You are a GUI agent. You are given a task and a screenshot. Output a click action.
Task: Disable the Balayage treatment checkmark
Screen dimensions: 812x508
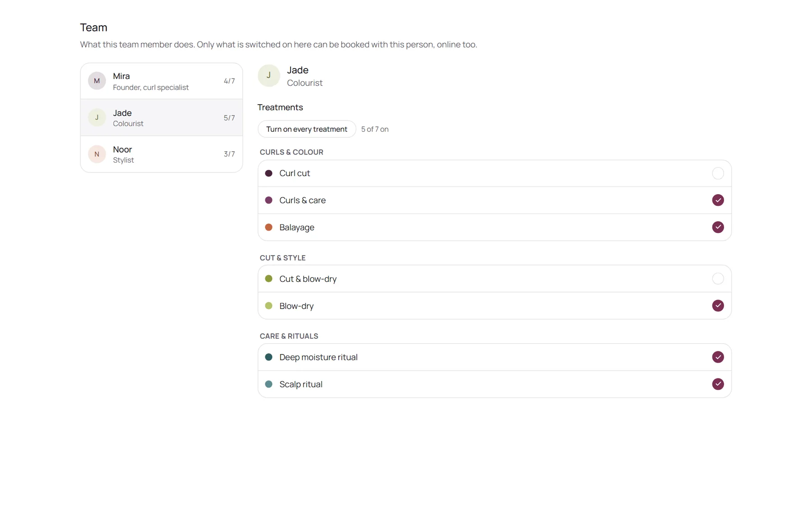point(718,227)
